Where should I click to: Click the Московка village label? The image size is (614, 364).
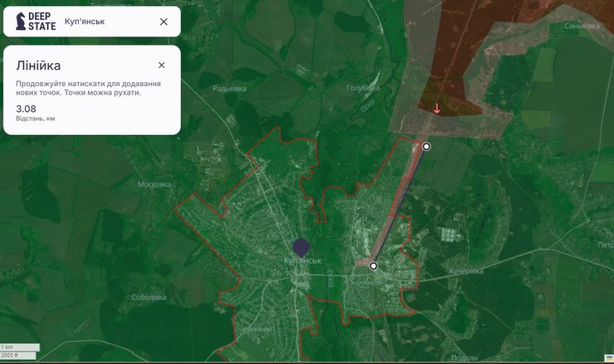pyautogui.click(x=153, y=184)
